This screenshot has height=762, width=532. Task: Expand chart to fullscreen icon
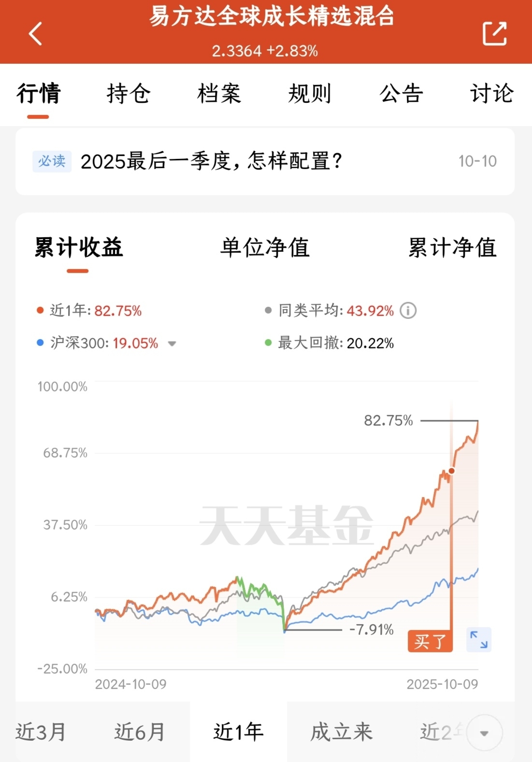point(479,639)
